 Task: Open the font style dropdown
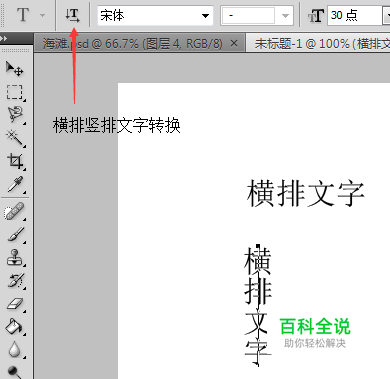pos(257,15)
